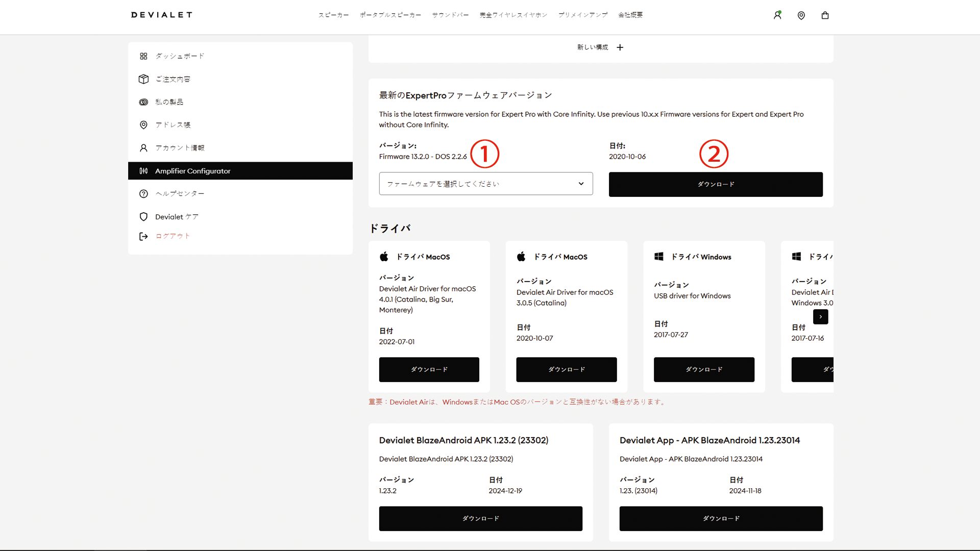Screen dimensions: 980x551
Task: Click the orders box icon in sidebar
Action: coord(143,79)
